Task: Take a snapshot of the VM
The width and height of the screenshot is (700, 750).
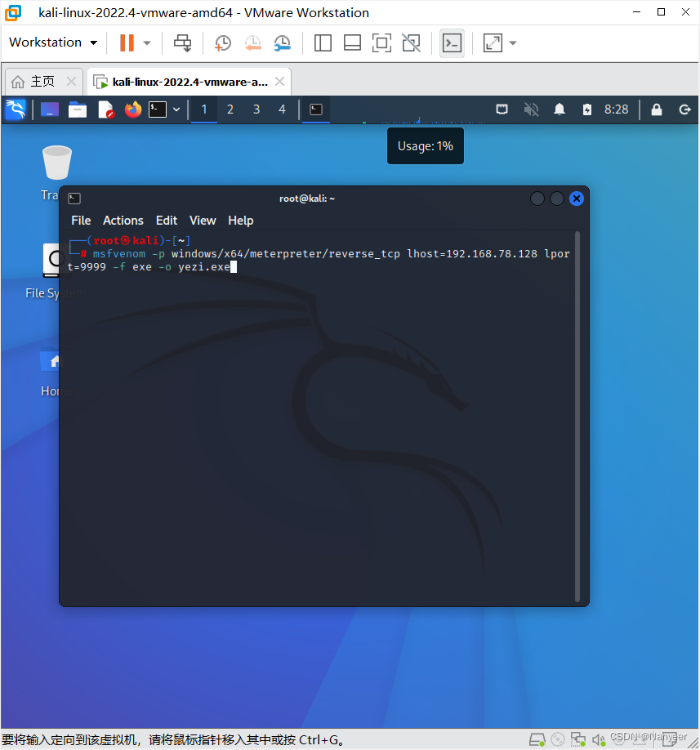Action: tap(222, 43)
